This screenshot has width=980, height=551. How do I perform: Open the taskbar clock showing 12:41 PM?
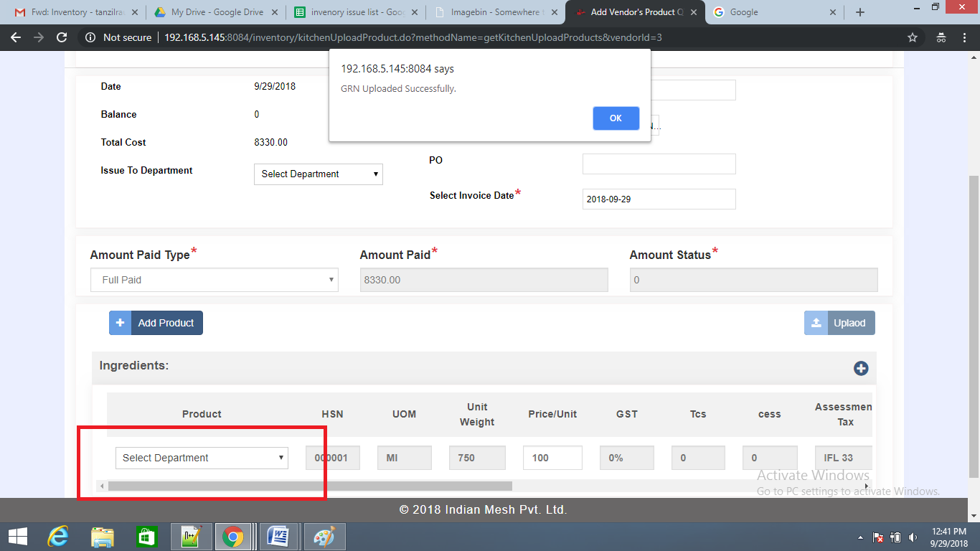point(949,537)
